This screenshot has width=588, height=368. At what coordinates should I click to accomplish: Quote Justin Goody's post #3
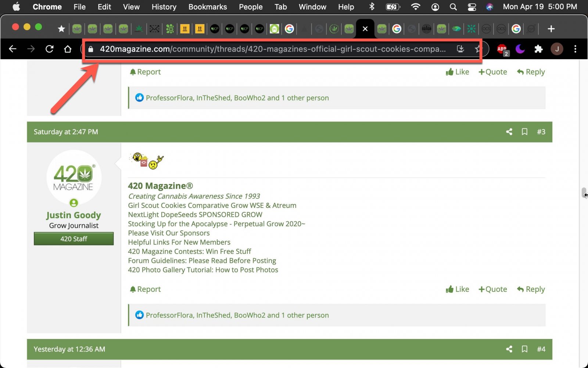click(493, 289)
